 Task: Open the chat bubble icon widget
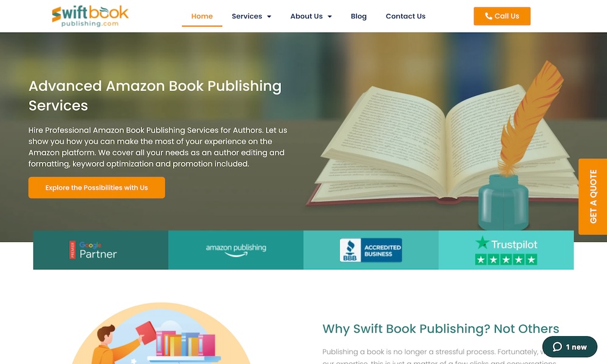(569, 346)
